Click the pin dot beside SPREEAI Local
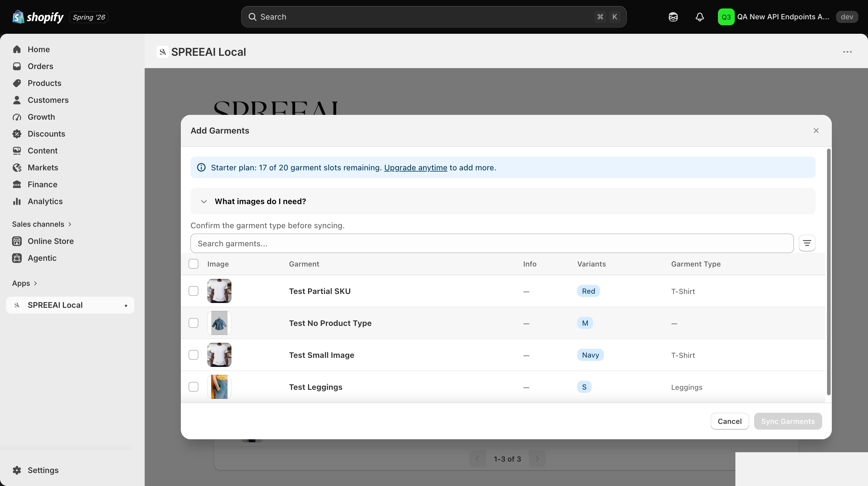868x486 pixels. tap(126, 305)
